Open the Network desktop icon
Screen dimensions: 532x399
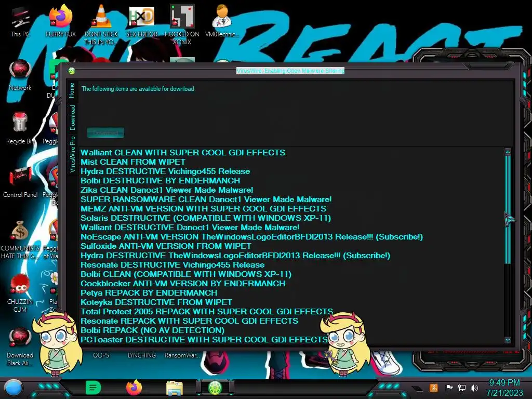pos(20,75)
